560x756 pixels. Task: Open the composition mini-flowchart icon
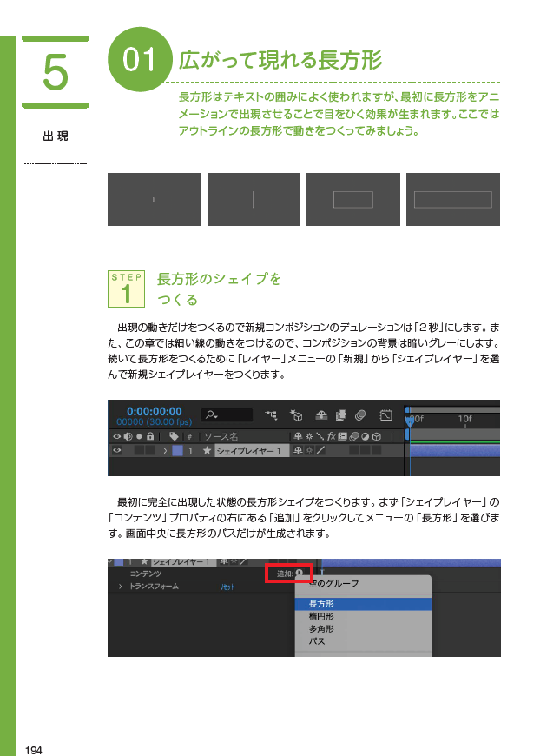point(272,414)
